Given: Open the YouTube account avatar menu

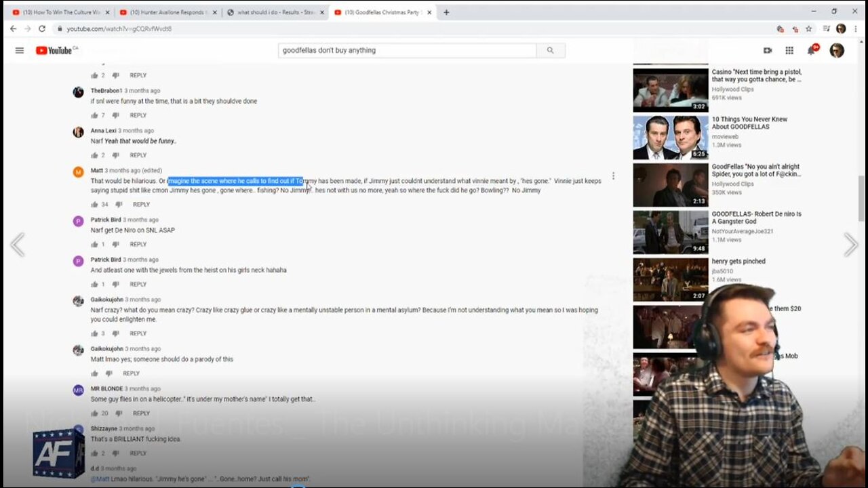Looking at the screenshot, I should 837,50.
